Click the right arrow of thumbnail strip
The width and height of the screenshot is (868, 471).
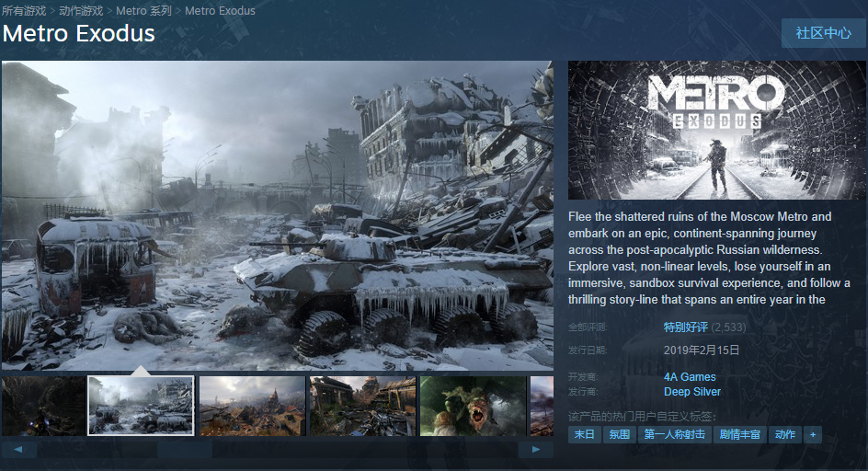535,450
